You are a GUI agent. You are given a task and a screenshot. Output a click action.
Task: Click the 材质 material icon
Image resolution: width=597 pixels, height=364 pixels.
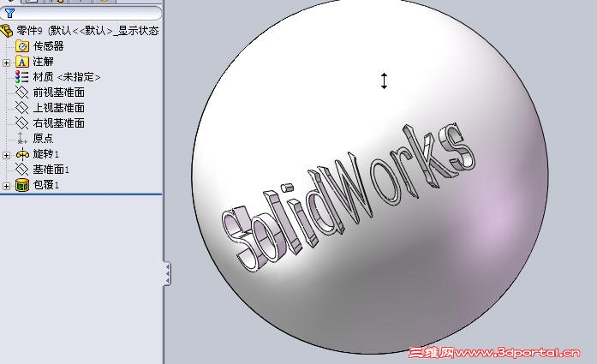click(21, 77)
